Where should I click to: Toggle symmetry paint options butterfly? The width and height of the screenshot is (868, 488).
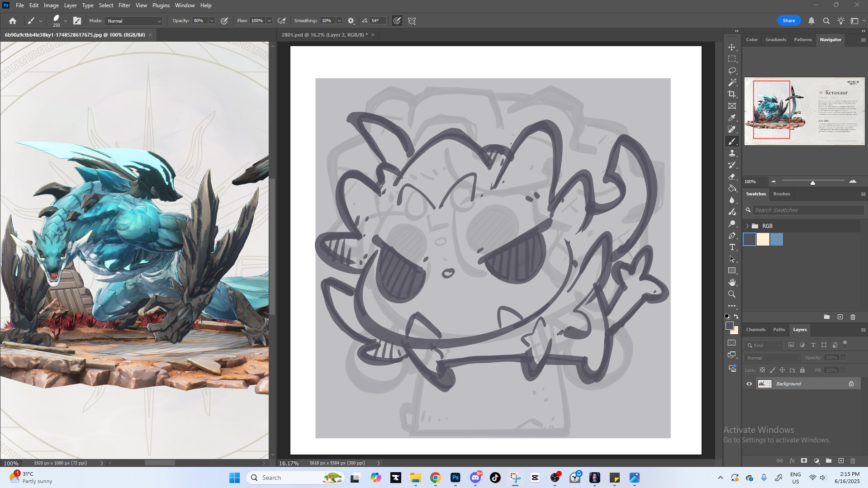[412, 21]
